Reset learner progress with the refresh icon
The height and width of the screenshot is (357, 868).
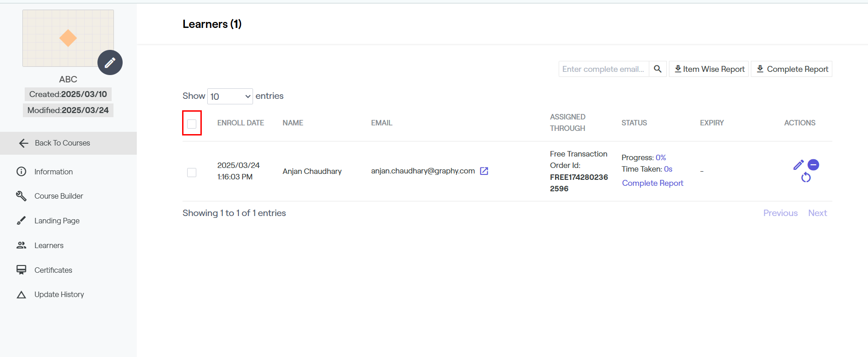point(806,178)
